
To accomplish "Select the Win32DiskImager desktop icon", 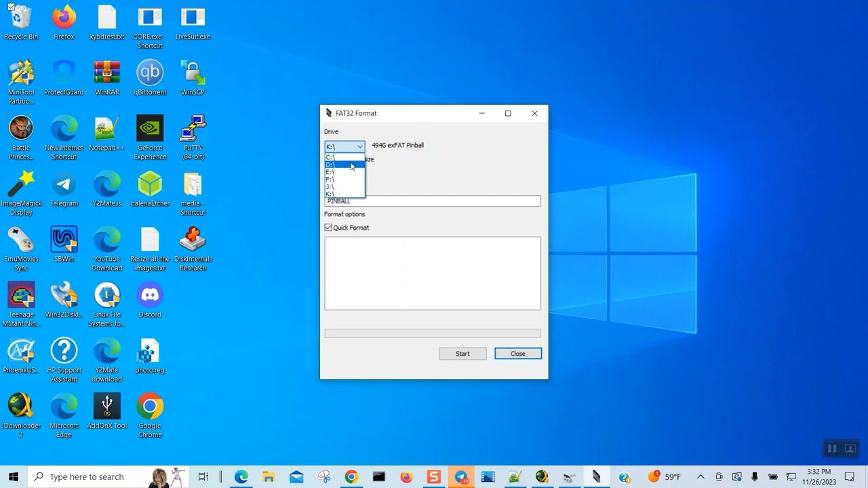I will click(x=64, y=300).
